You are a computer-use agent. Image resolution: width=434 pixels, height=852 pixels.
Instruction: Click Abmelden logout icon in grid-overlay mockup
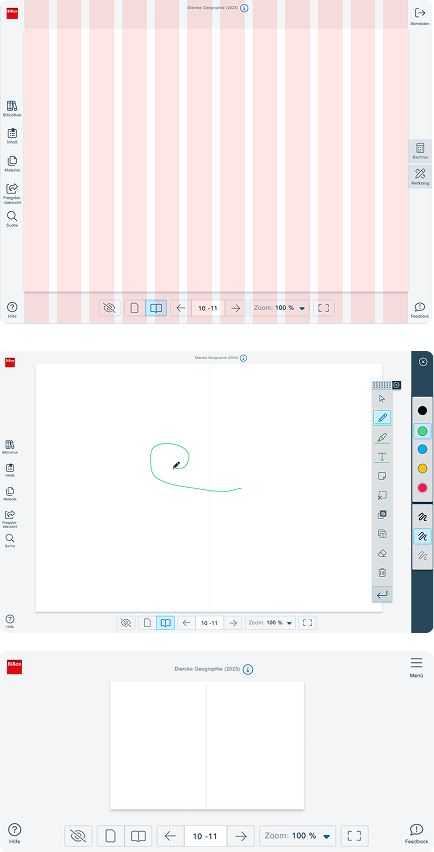(420, 16)
